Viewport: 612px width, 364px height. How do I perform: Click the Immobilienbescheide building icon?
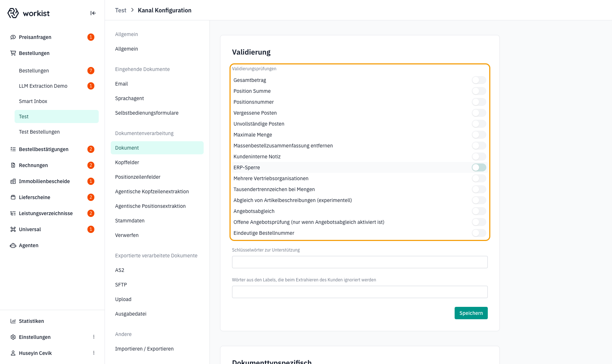pos(13,181)
